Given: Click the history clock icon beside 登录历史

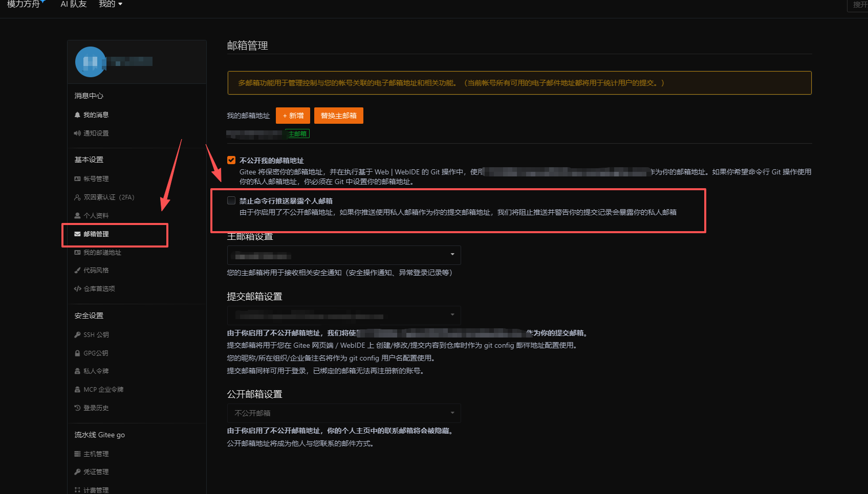Looking at the screenshot, I should [77, 408].
